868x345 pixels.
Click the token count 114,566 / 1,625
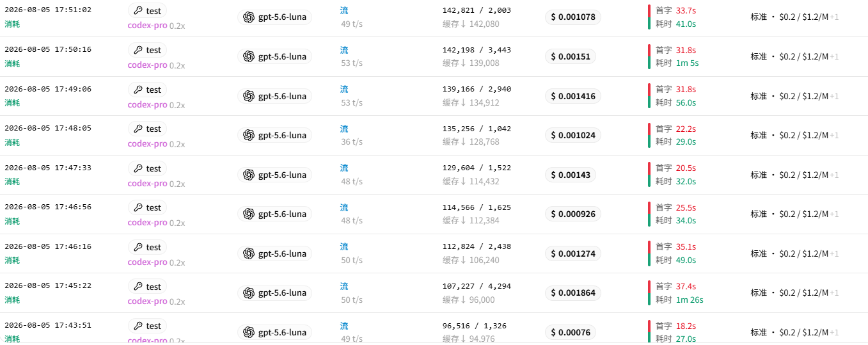pos(477,207)
